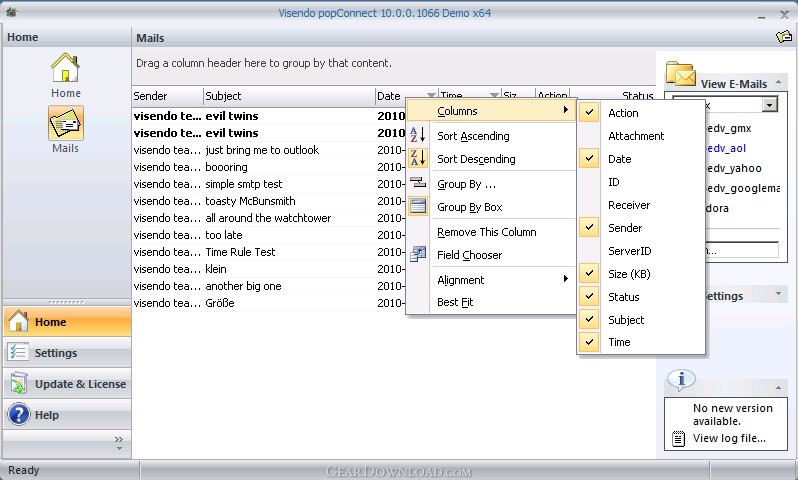
Task: Open the Mails envelope icon in sidebar
Action: [66, 123]
